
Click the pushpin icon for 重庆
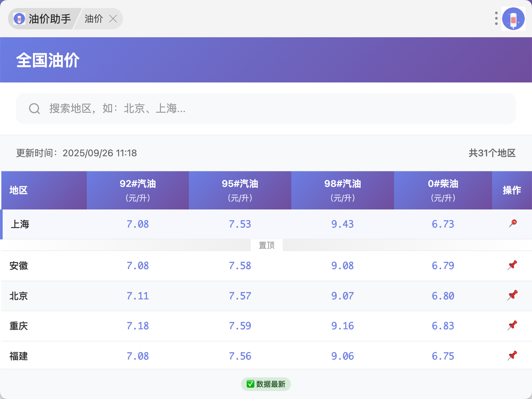pyautogui.click(x=512, y=326)
